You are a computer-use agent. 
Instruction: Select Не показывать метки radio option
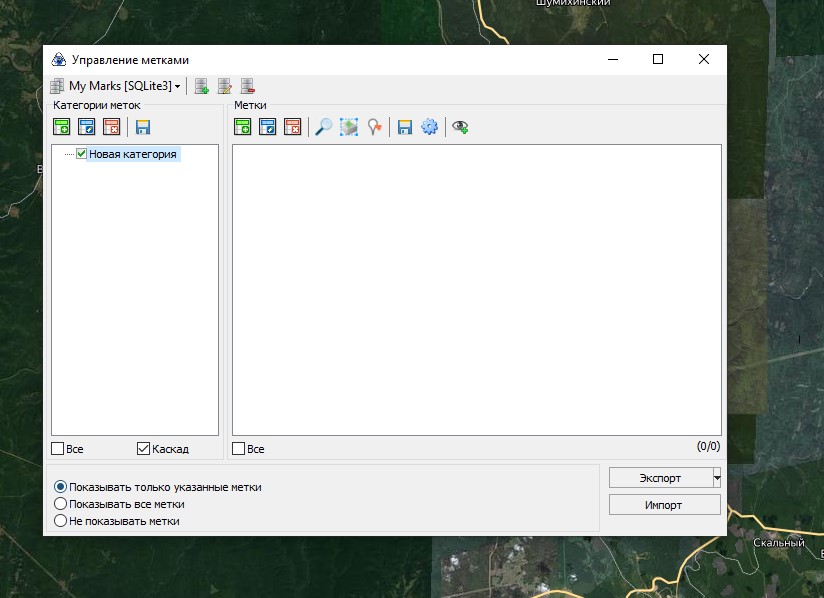[60, 521]
